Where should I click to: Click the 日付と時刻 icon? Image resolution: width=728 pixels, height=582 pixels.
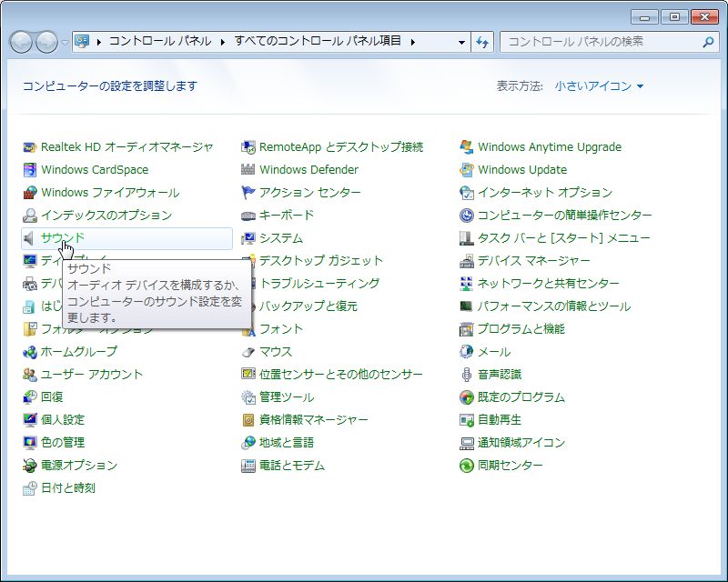click(x=30, y=488)
